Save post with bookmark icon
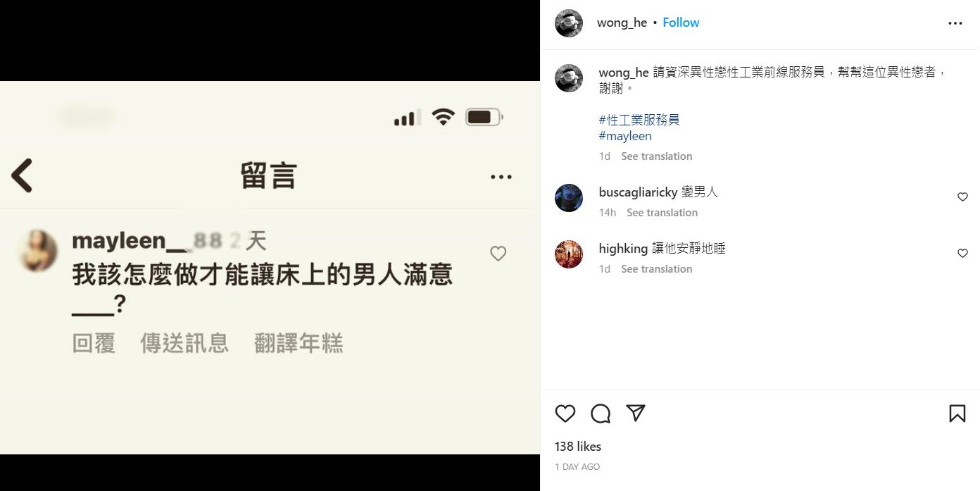The width and height of the screenshot is (980, 491). [957, 414]
